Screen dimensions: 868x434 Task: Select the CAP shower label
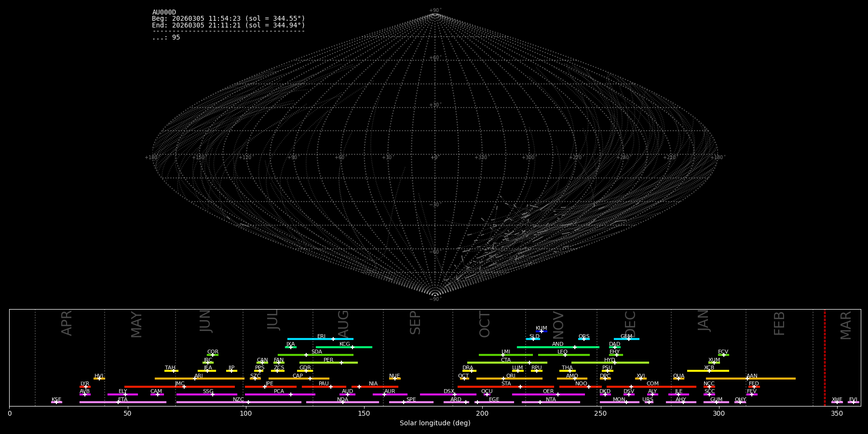click(298, 376)
